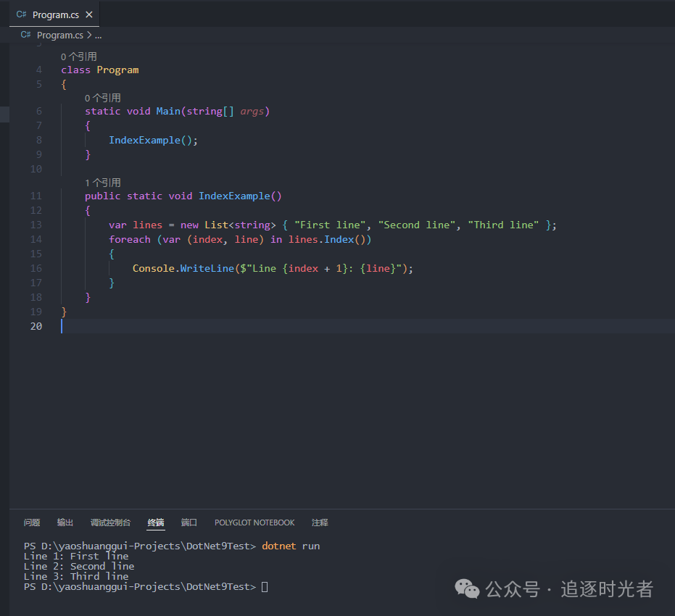Screen dimensions: 675x616
Task: Place cursor on empty line 20
Action: [x=368, y=327]
